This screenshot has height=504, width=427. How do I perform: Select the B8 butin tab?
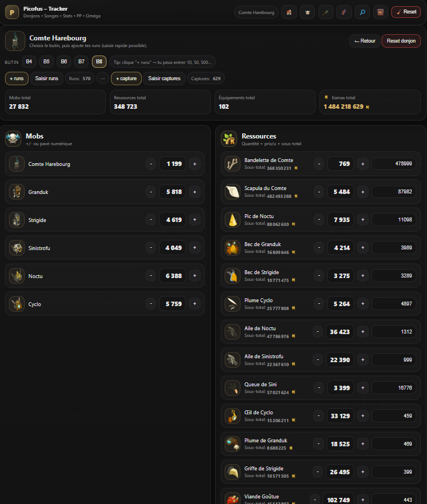[x=99, y=62]
